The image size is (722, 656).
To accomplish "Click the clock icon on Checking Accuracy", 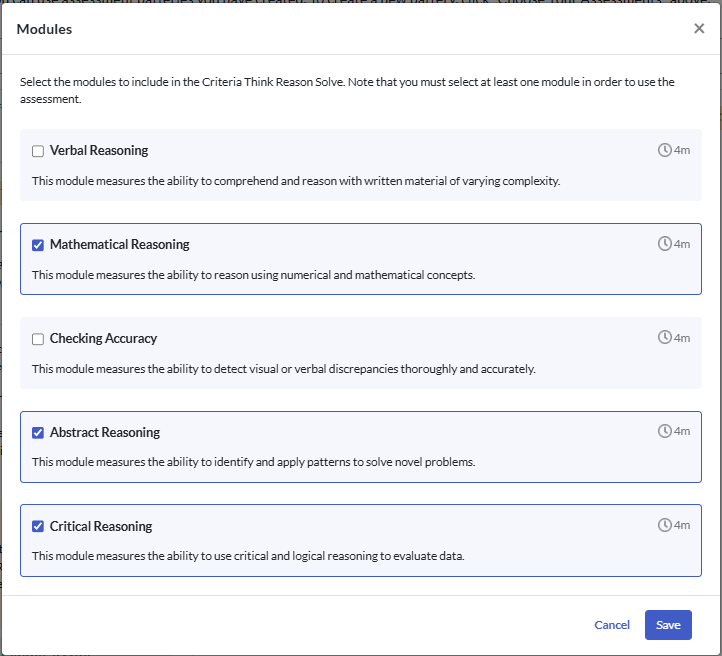I will click(x=665, y=338).
